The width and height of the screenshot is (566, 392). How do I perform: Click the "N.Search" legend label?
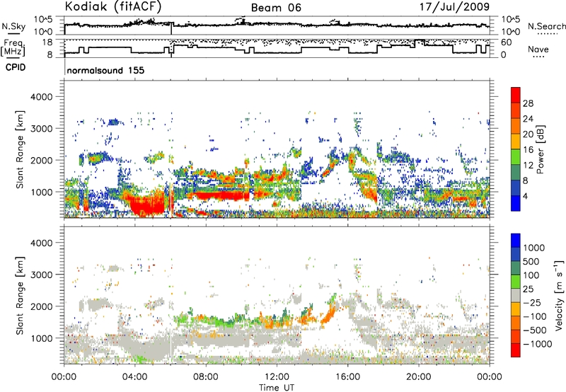click(546, 26)
